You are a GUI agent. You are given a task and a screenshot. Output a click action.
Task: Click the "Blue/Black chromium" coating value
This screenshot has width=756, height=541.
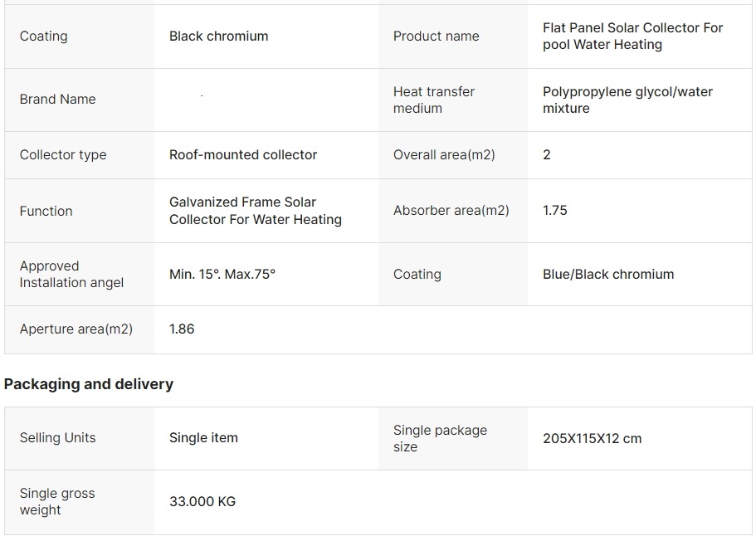click(608, 275)
